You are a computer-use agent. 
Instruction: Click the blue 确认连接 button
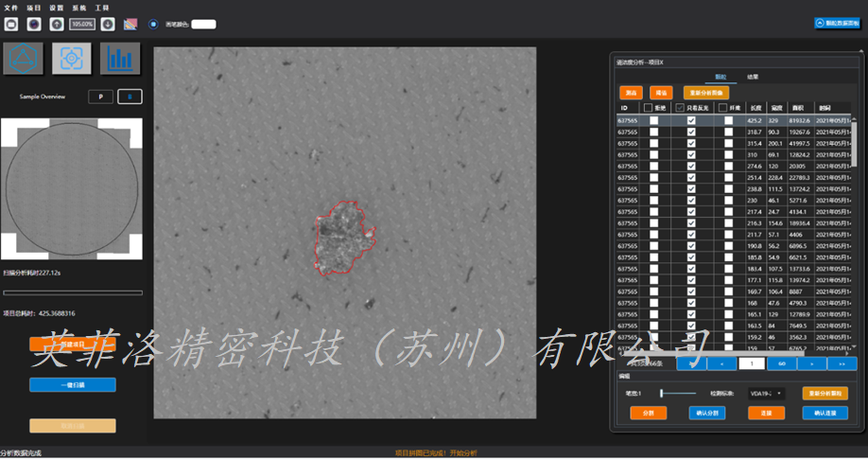pos(825,413)
